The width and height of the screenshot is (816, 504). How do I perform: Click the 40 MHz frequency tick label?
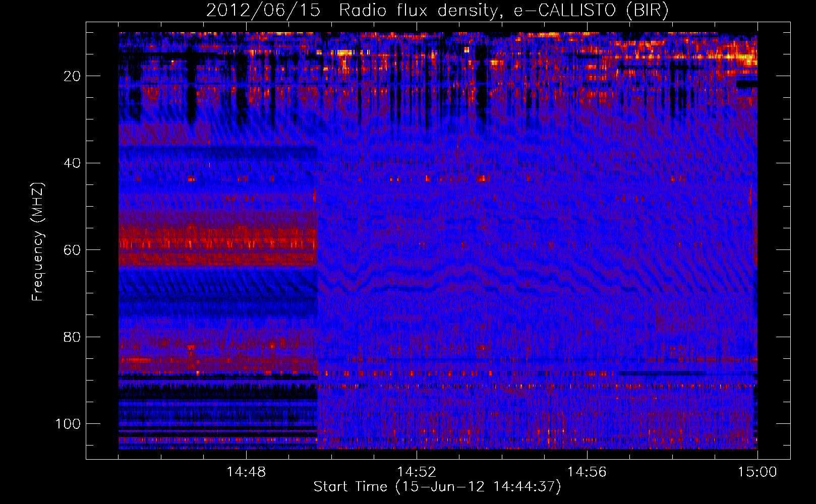pyautogui.click(x=72, y=163)
